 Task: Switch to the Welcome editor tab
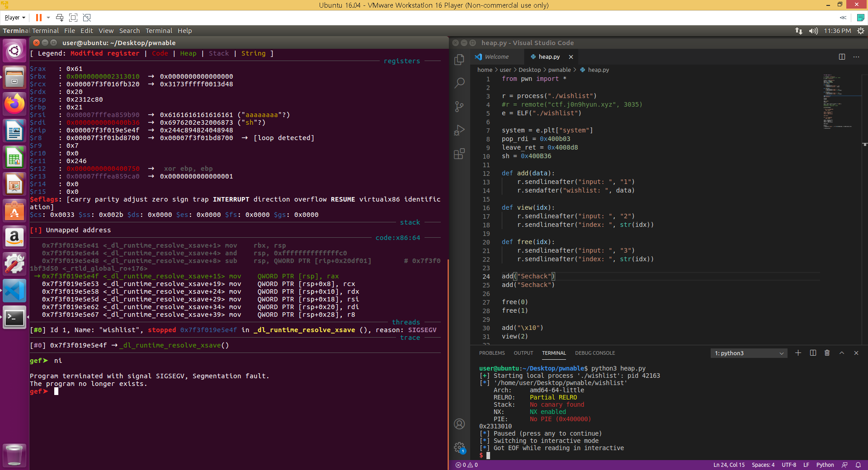tap(496, 57)
